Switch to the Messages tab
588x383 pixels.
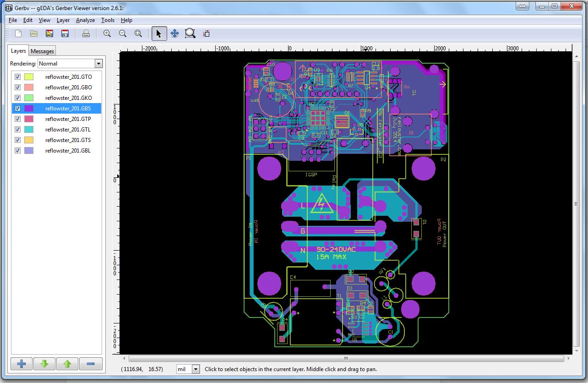tap(42, 51)
